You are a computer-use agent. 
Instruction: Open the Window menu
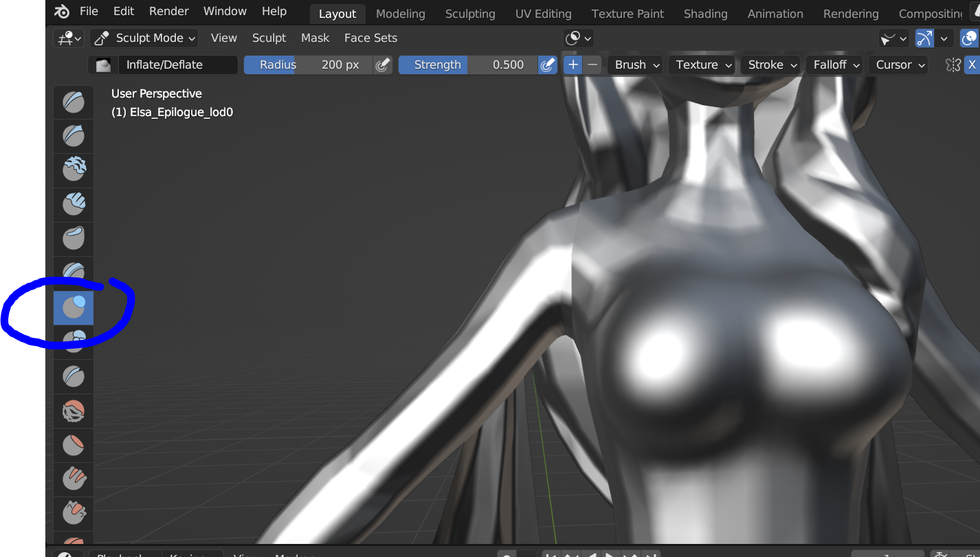[225, 12]
